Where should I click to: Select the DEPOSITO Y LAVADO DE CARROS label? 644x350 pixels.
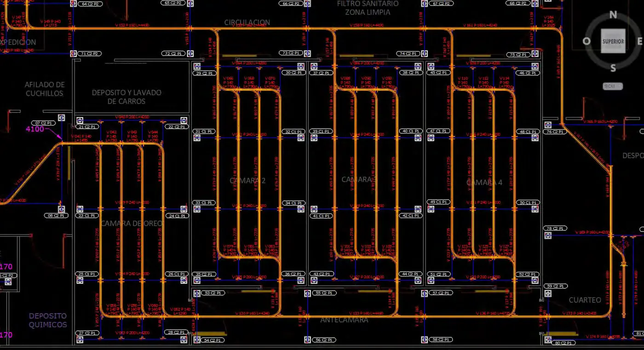click(126, 97)
